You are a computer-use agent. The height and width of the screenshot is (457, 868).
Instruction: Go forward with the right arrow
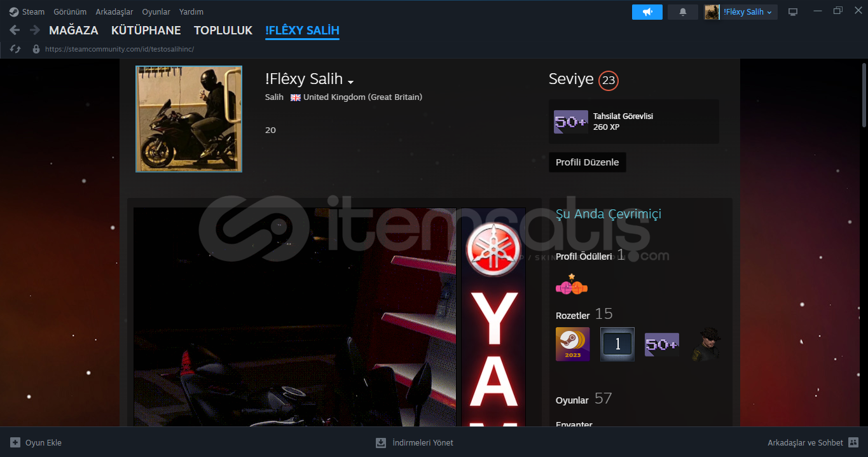point(35,30)
